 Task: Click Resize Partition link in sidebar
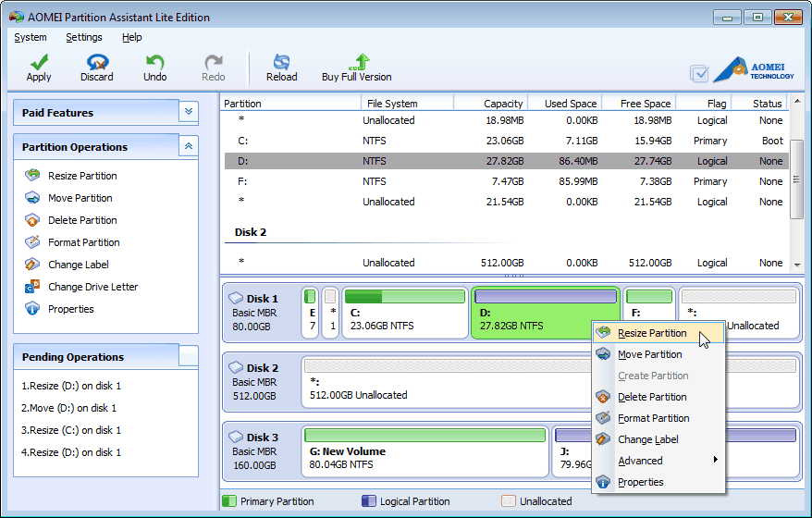(x=82, y=176)
